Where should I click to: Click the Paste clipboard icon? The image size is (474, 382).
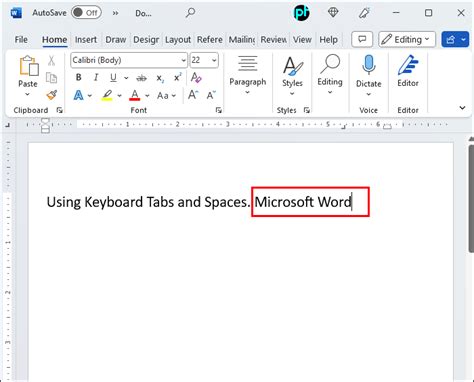point(28,65)
